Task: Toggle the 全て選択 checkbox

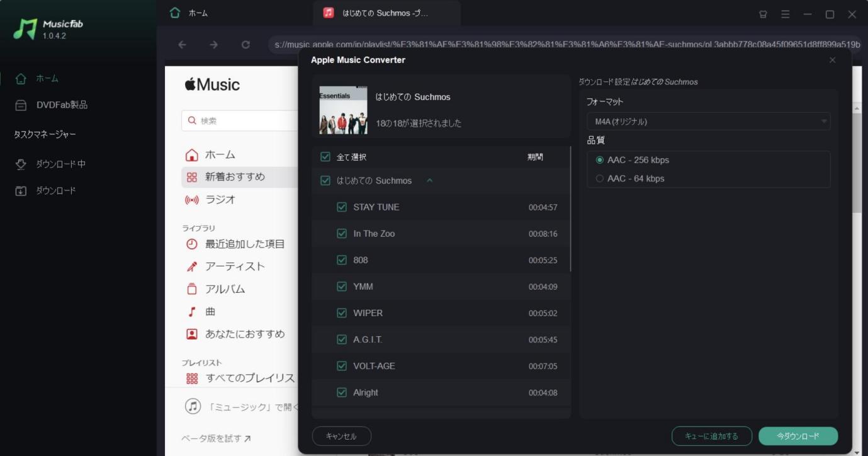Action: pos(325,157)
